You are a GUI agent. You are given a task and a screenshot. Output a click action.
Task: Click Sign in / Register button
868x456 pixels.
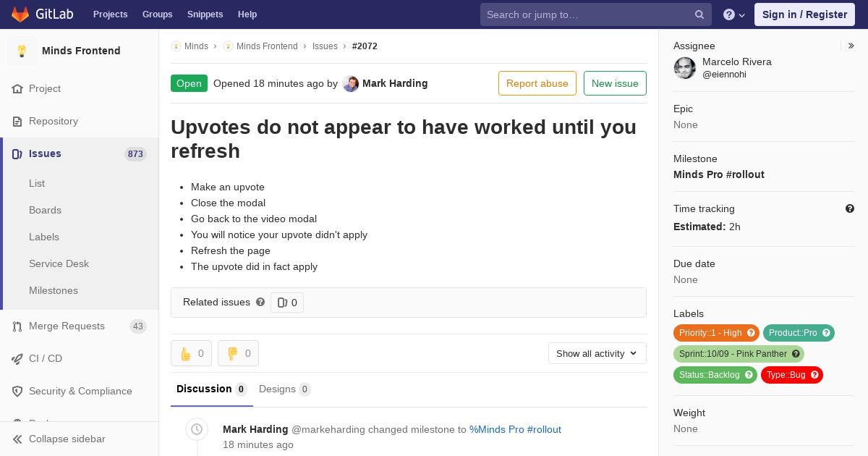(804, 14)
